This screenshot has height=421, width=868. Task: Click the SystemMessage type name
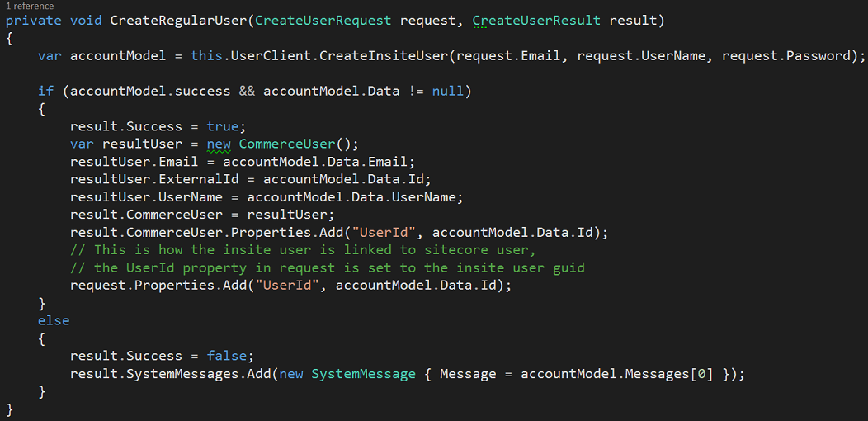coord(363,373)
